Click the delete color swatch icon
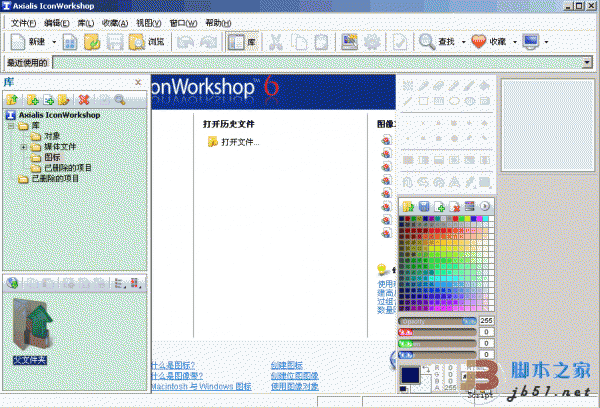Viewport: 600px width, 408px height. (454, 207)
